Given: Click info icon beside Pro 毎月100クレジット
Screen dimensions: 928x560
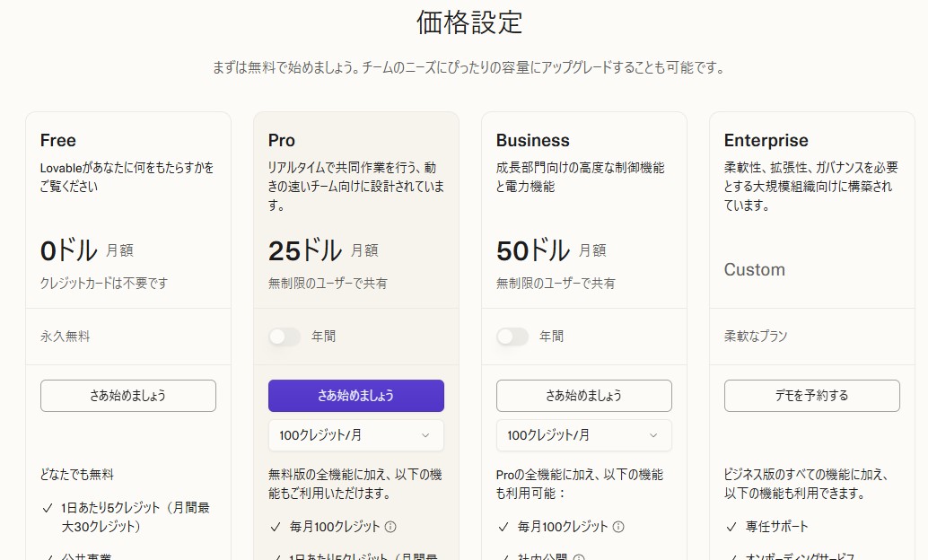Looking at the screenshot, I should (390, 527).
